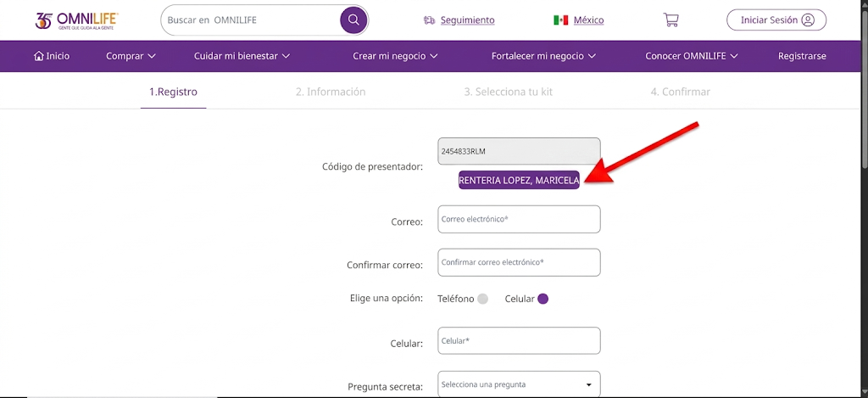Expand the Fortalecer mi negocio menu
The image size is (868, 398).
click(x=543, y=56)
